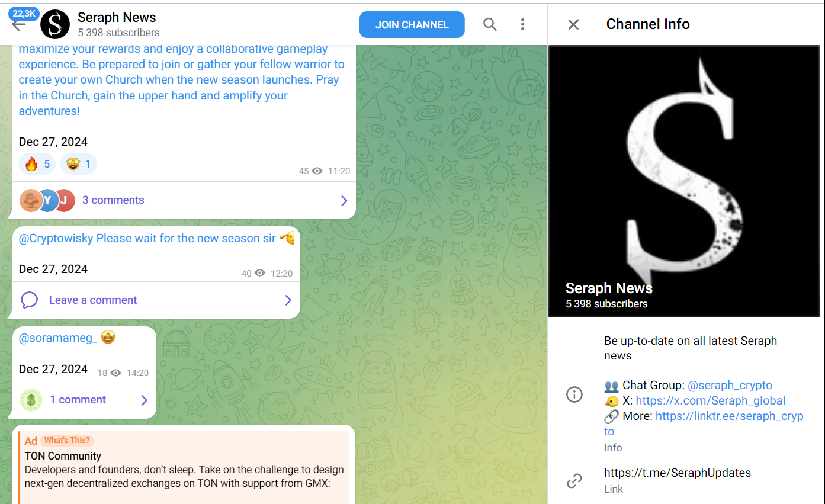Click the info circle icon in Channel Info
This screenshot has height=504, width=825.
pos(574,394)
